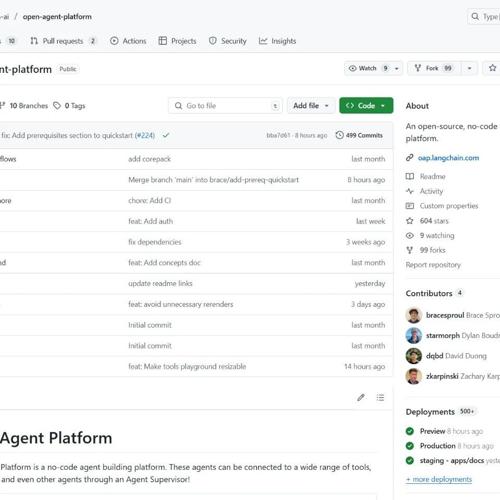The width and height of the screenshot is (500, 500).
Task: Open the Actions tab
Action: [x=128, y=41]
